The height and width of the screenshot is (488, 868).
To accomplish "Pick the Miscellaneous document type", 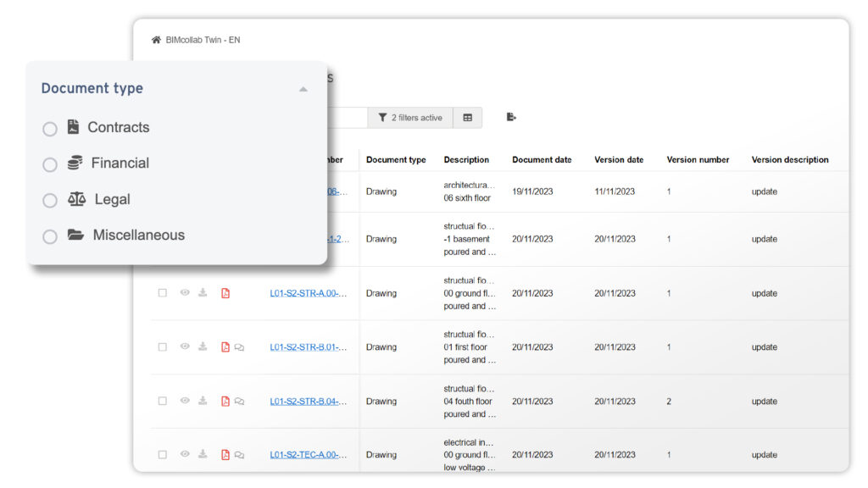I will click(x=50, y=236).
